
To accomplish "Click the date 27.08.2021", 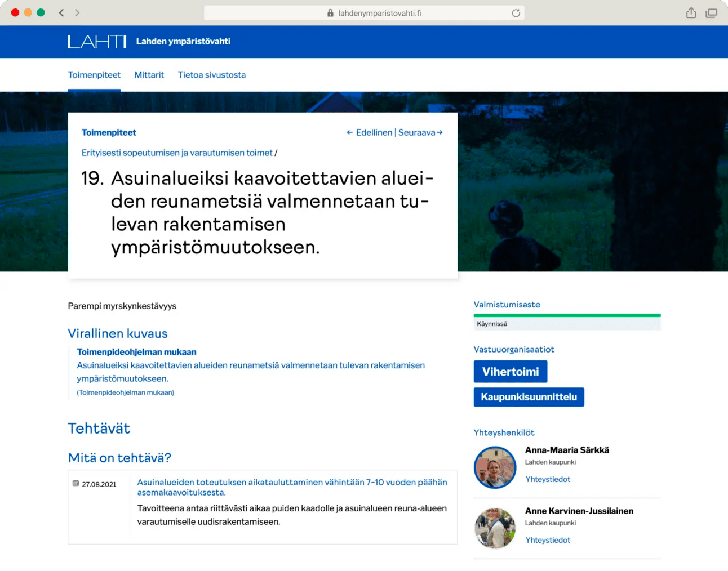I will point(99,484).
